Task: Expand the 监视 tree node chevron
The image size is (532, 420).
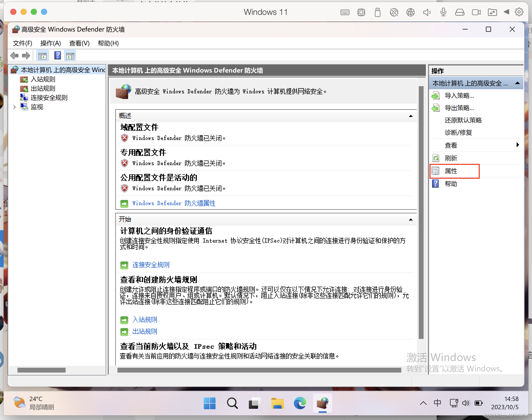Action: point(14,107)
